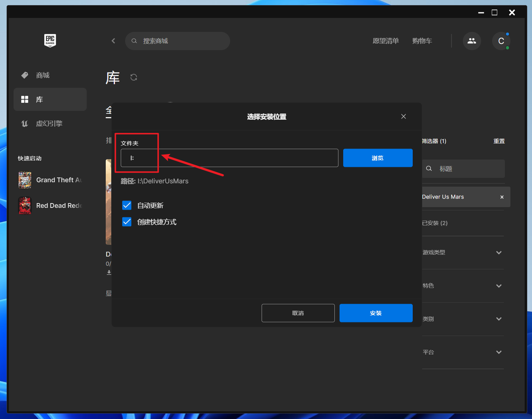
Task: Open 虚幻引擎 in the sidebar
Action: pyautogui.click(x=50, y=124)
